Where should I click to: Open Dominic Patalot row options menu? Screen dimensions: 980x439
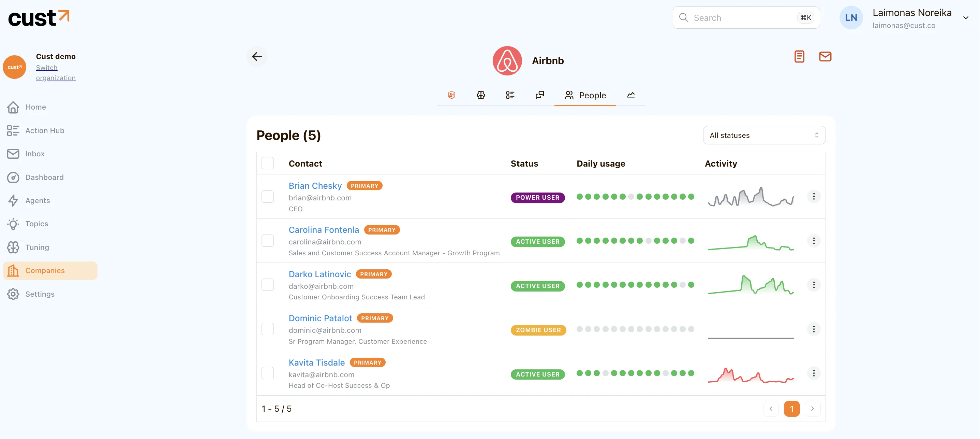click(813, 329)
